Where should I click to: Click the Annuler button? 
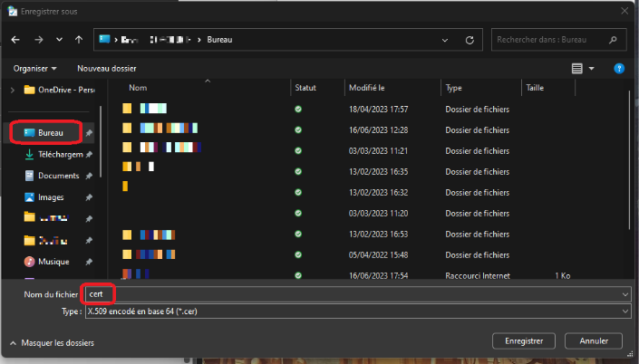pyautogui.click(x=593, y=341)
